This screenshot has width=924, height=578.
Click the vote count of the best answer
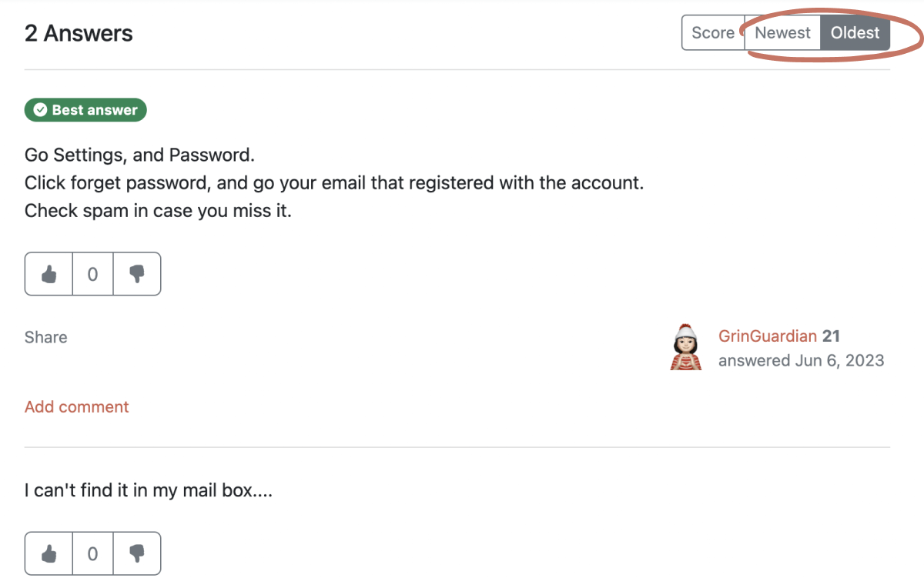tap(92, 274)
